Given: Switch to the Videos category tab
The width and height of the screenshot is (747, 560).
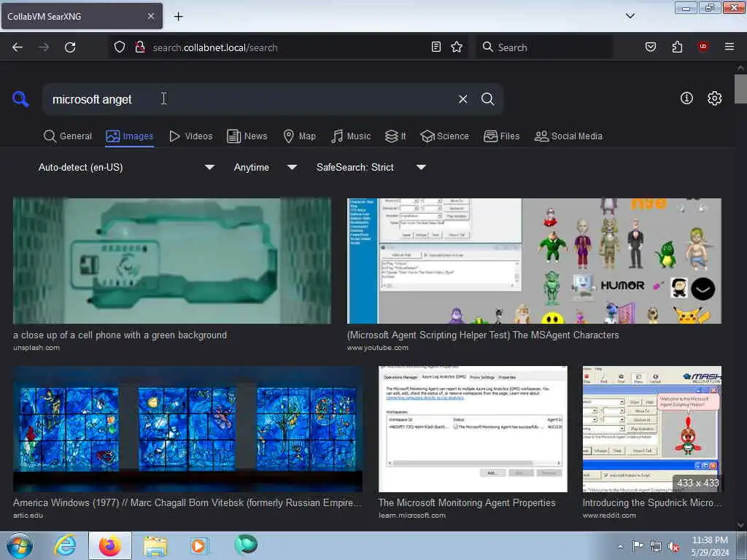Looking at the screenshot, I should point(190,136).
